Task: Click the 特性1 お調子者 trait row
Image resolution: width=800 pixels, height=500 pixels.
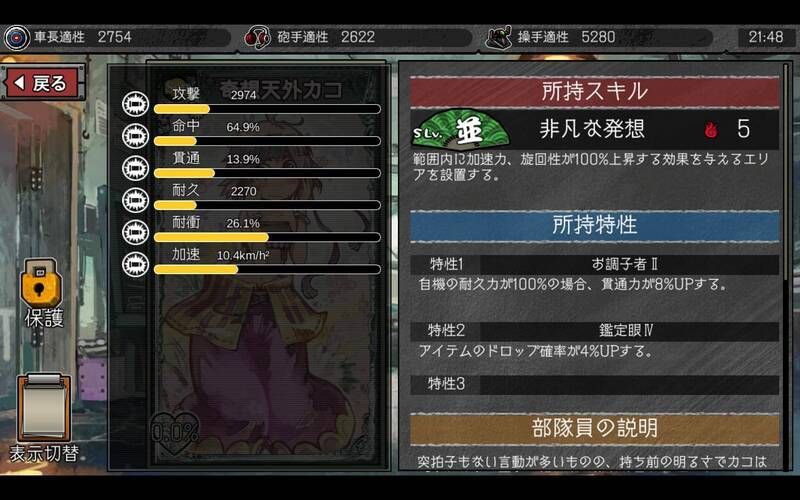Action: pos(594,264)
